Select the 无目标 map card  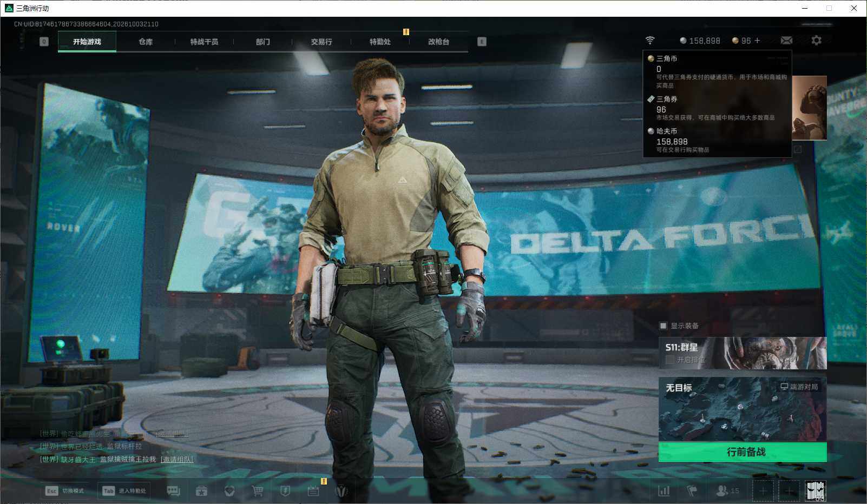pos(743,409)
